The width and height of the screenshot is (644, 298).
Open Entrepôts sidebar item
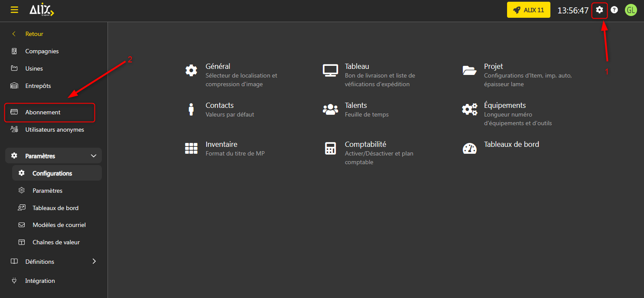point(38,86)
